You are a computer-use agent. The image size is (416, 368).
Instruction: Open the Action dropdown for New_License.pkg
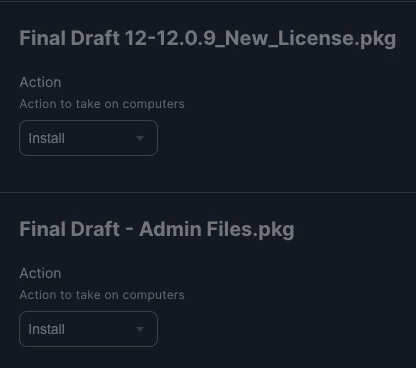coord(88,138)
